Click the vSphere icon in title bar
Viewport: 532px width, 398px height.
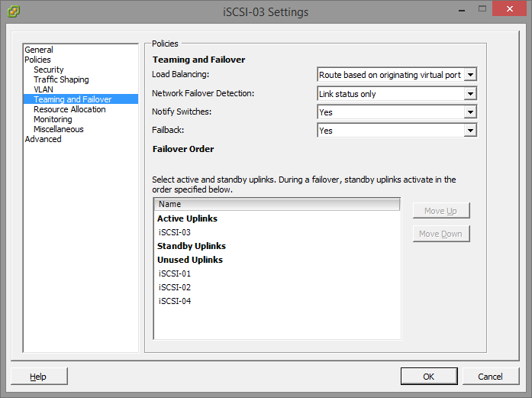tap(14, 11)
